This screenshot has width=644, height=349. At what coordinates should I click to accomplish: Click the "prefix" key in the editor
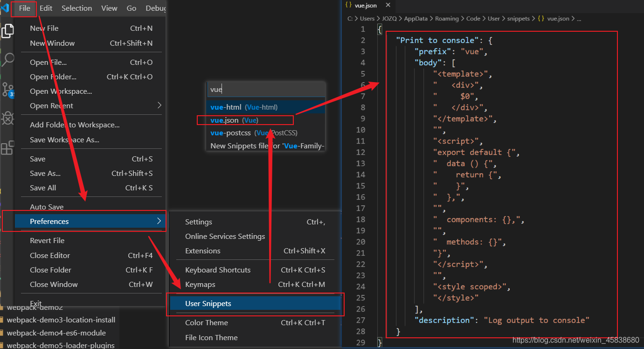[433, 51]
